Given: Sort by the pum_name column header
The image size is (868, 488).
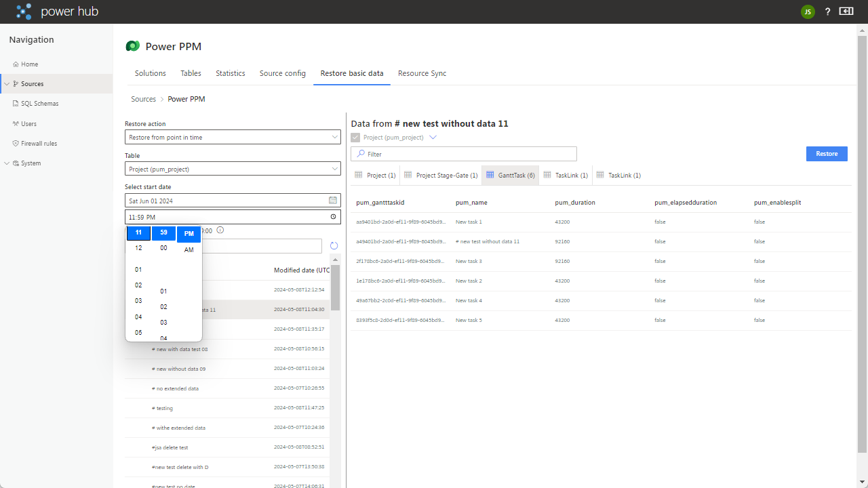Looking at the screenshot, I should tap(471, 203).
